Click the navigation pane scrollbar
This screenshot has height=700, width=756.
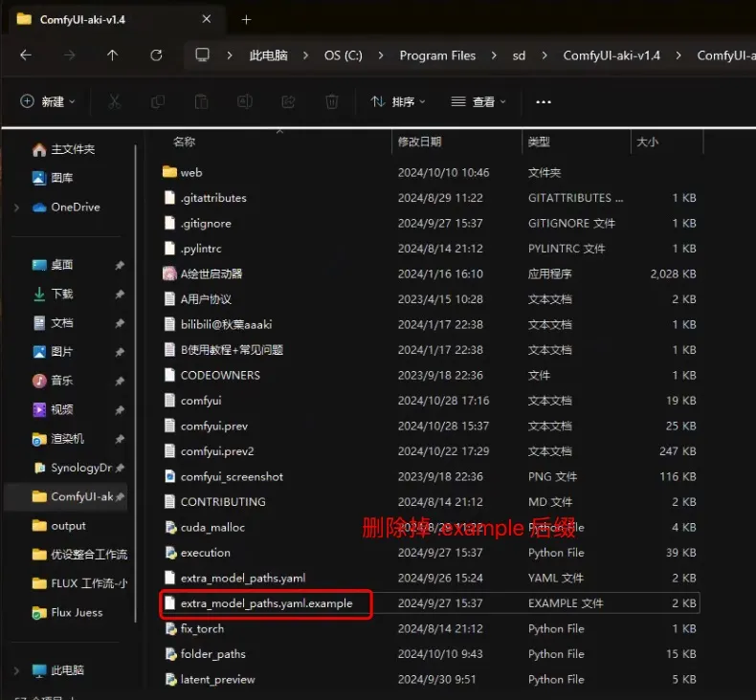136,383
